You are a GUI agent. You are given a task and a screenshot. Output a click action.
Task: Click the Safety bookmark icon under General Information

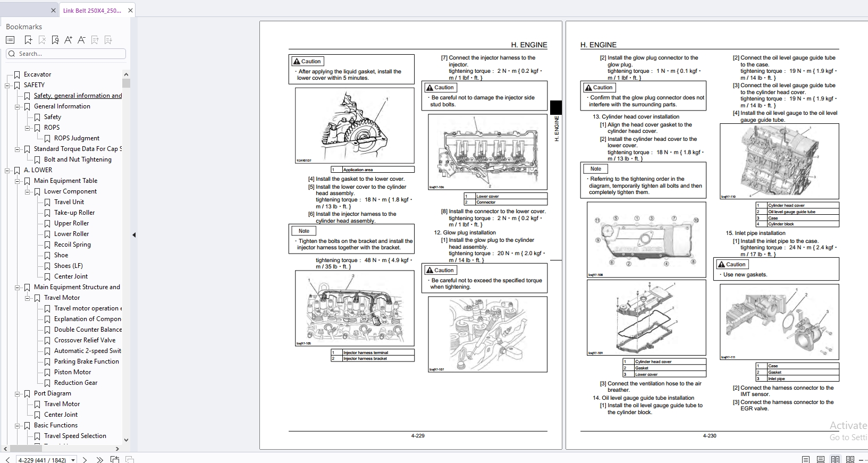point(37,117)
